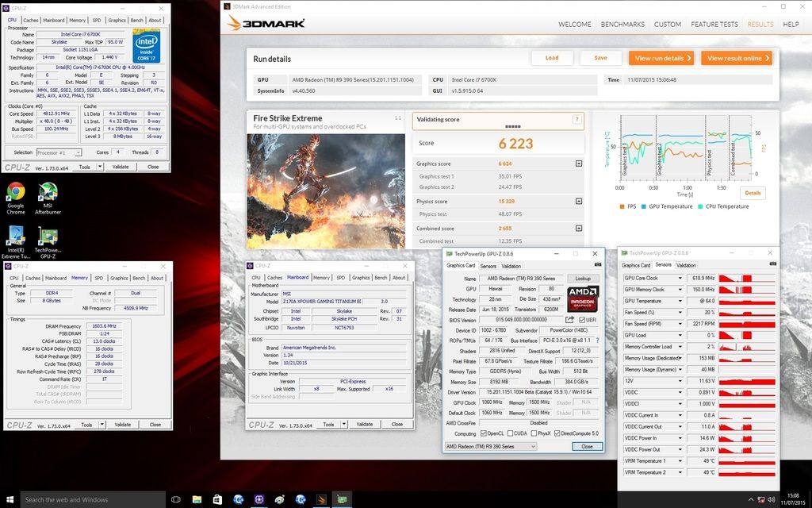The height and width of the screenshot is (508, 812).
Task: Launch MSI Afterburner from the desktop
Action: click(x=48, y=192)
